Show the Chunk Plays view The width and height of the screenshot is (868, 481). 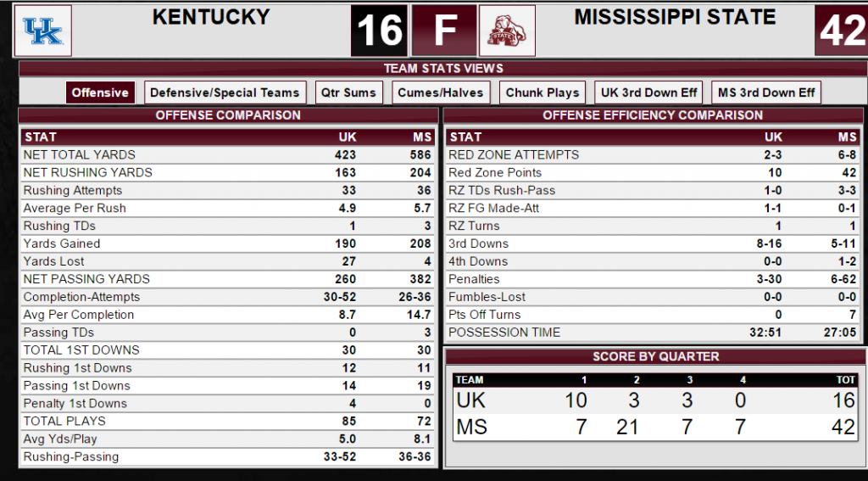coord(542,92)
